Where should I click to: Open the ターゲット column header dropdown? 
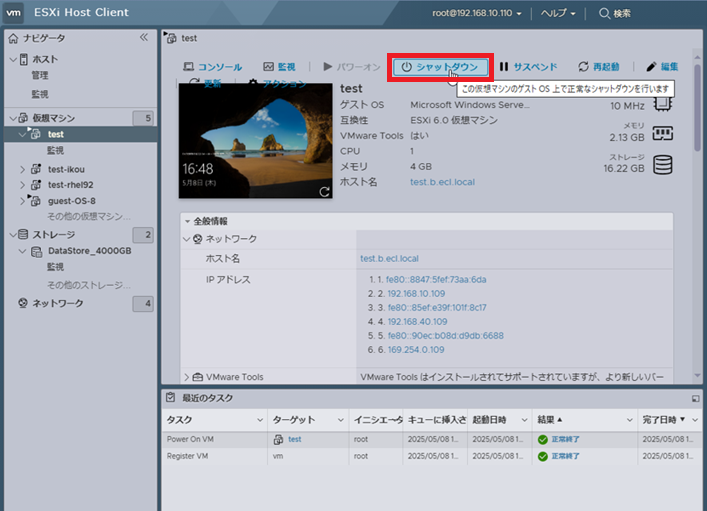pos(340,420)
